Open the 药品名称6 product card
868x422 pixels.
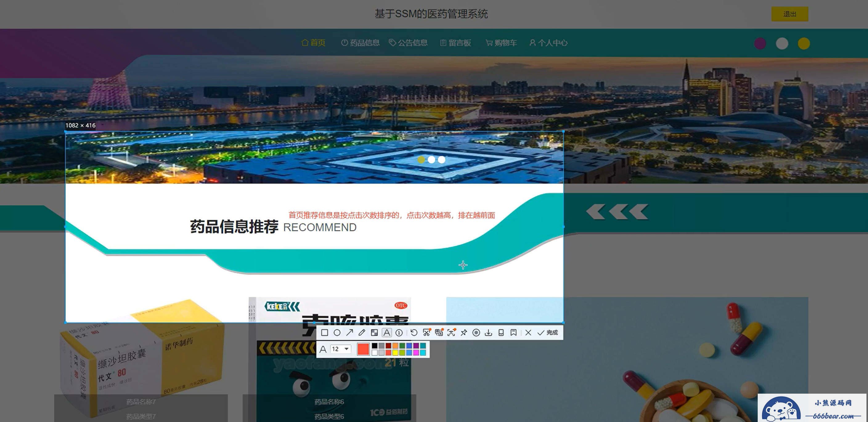tap(329, 360)
